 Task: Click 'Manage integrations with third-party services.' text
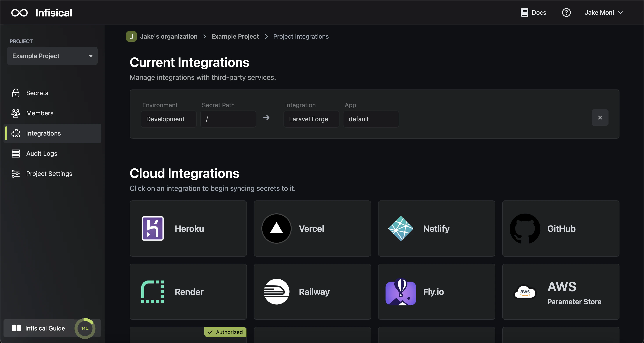203,77
